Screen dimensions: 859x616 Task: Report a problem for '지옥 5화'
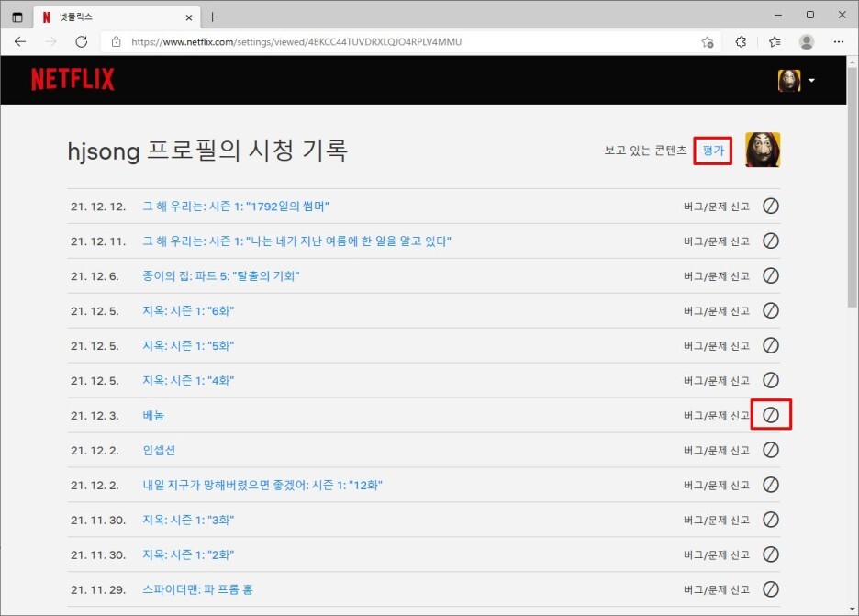[x=717, y=346]
